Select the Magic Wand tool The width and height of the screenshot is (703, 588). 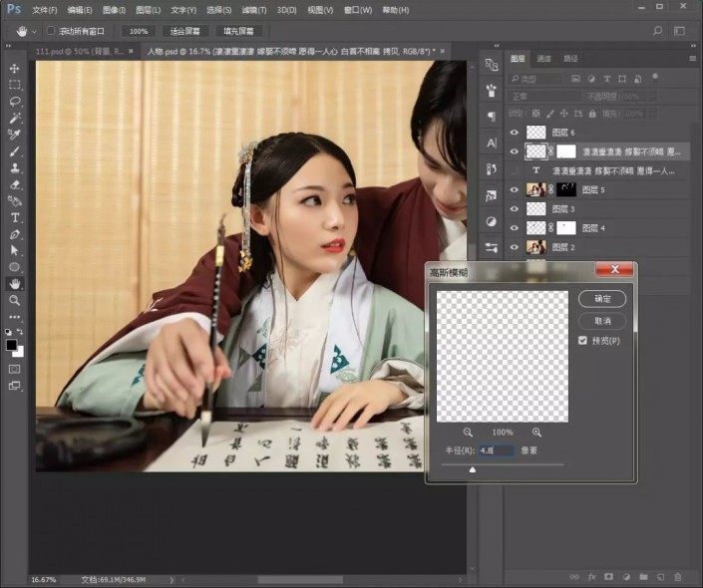tap(14, 118)
